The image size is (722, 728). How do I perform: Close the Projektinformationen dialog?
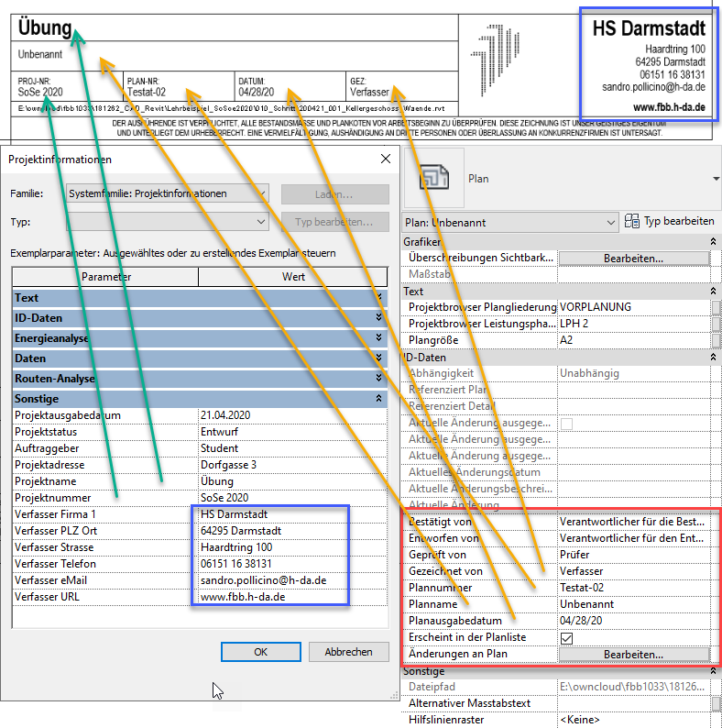385,159
